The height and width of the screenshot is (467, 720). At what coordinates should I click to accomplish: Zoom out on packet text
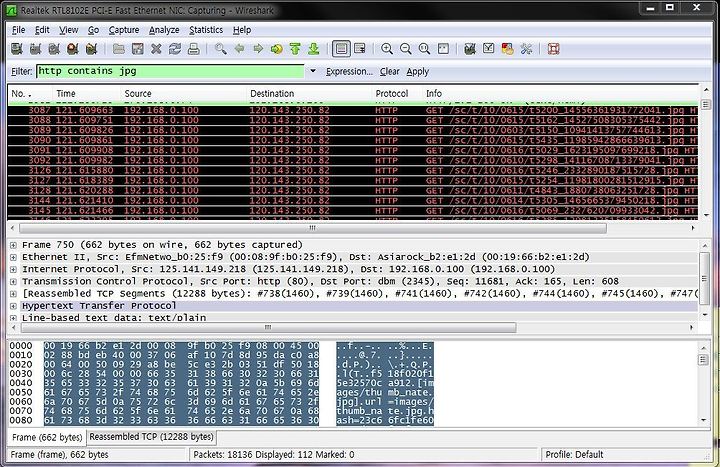(x=405, y=49)
